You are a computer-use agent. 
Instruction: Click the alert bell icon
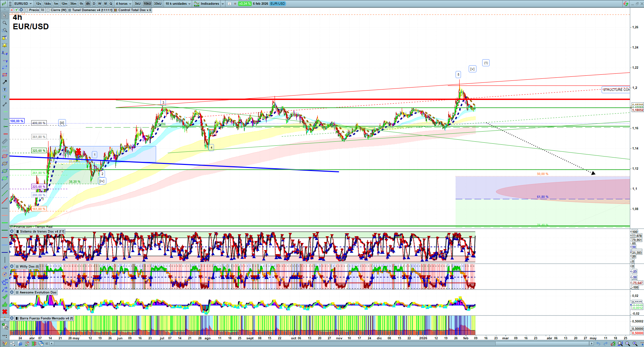pyautogui.click(x=5, y=45)
